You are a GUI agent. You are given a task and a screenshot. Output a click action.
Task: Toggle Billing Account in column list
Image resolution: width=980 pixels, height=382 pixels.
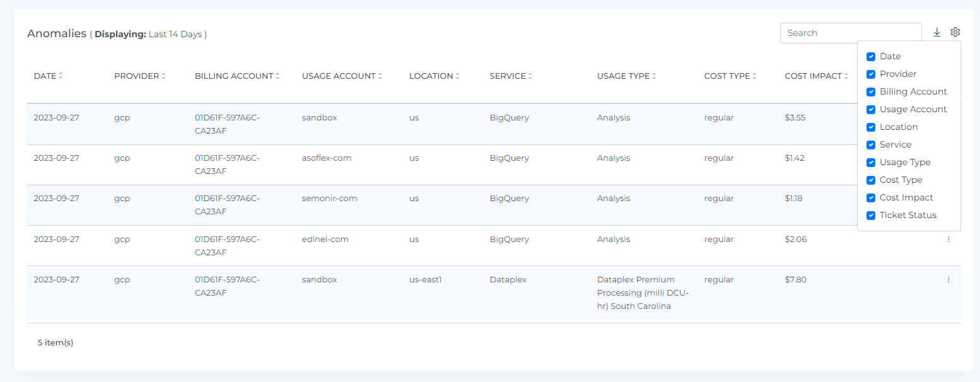871,92
